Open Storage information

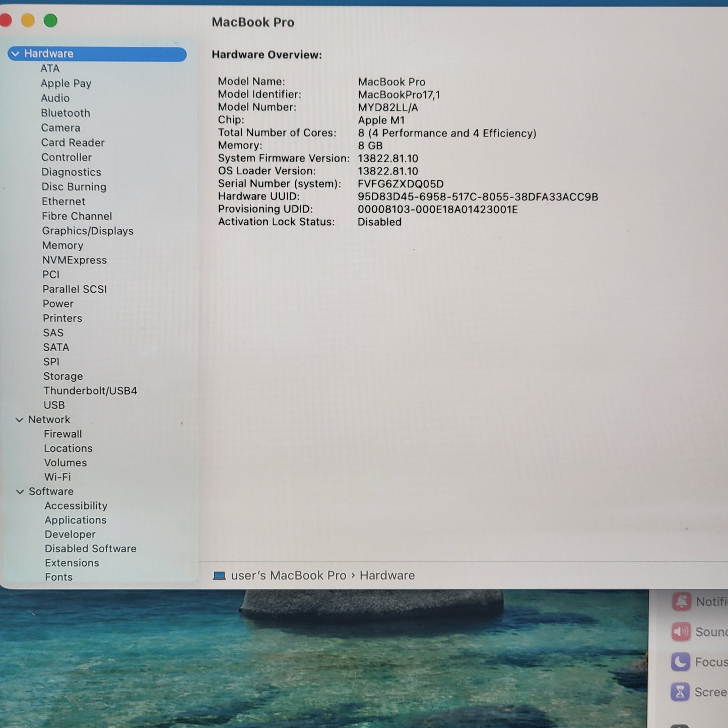click(63, 376)
